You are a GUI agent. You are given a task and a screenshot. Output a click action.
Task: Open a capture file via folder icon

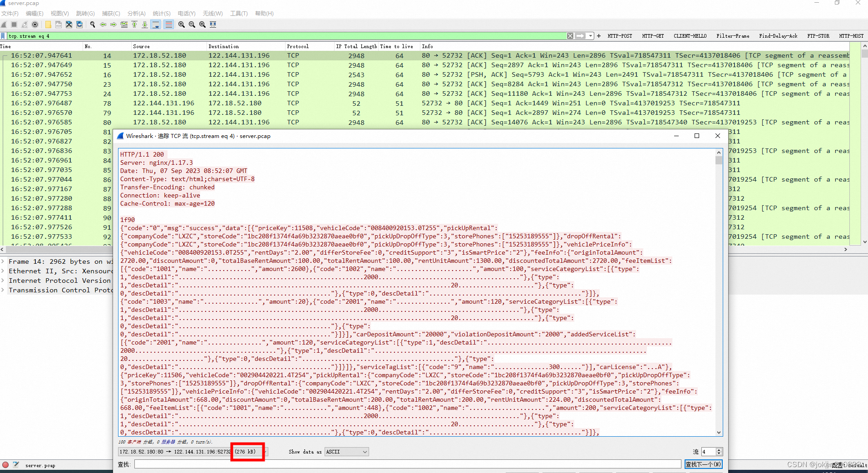(48, 25)
